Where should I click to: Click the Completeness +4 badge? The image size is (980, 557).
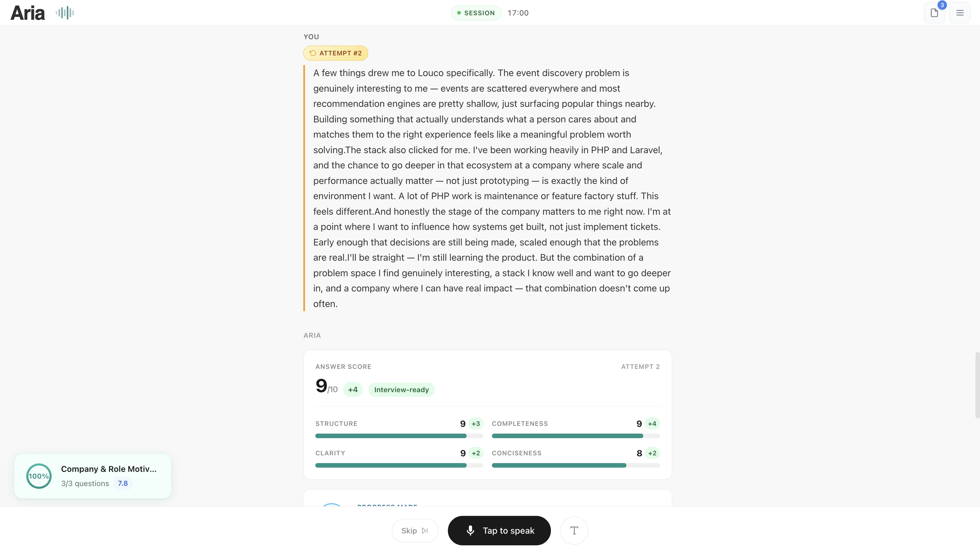[x=652, y=424]
